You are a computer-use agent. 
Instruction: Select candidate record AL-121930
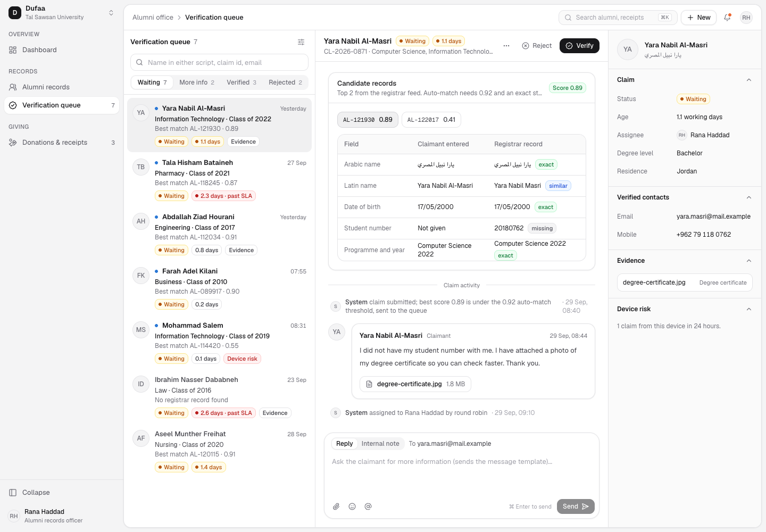coord(368,120)
